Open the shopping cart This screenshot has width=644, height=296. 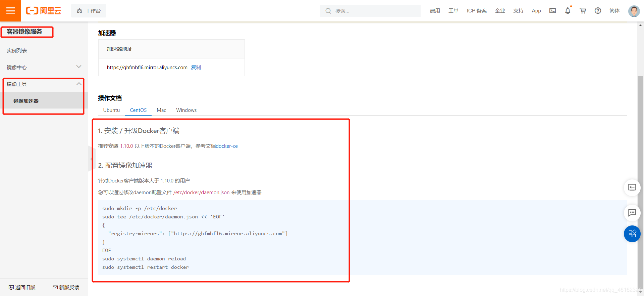coord(583,11)
